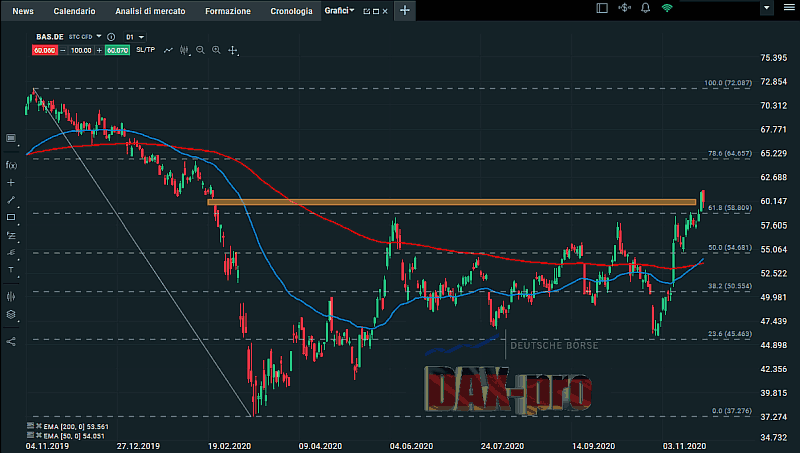Select the plus cross drawing tool

(11, 183)
